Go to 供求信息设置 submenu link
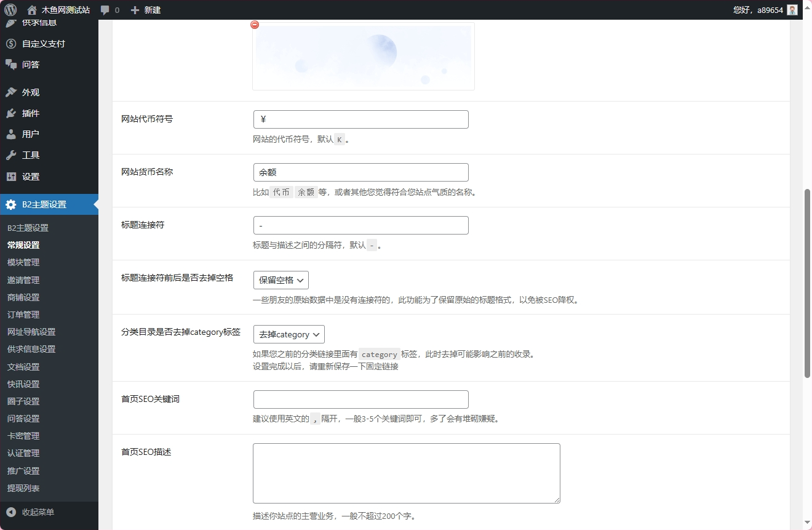Viewport: 812px width, 530px height. click(31, 349)
